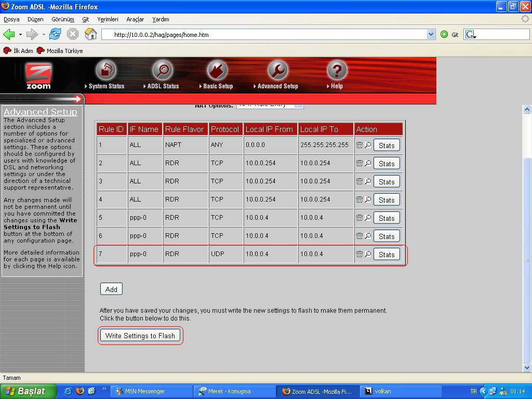Delete rule 6 using trash icon
This screenshot has width=532, height=399.
360,236
